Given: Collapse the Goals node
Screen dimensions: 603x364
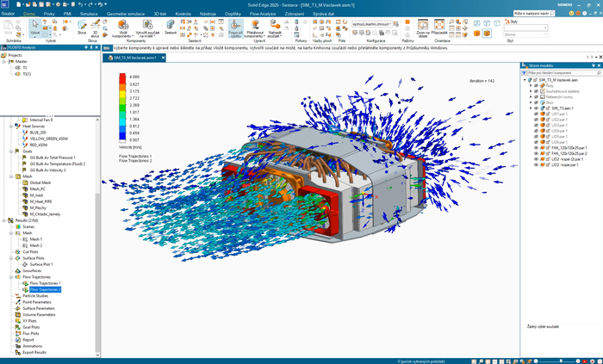Looking at the screenshot, I should tap(11, 151).
